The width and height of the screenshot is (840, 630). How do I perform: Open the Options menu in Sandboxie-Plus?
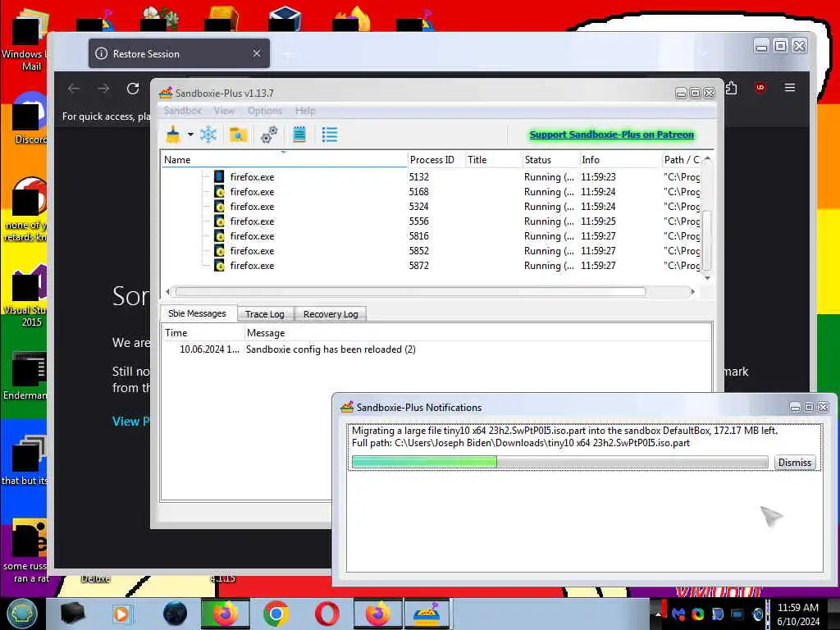tap(265, 111)
